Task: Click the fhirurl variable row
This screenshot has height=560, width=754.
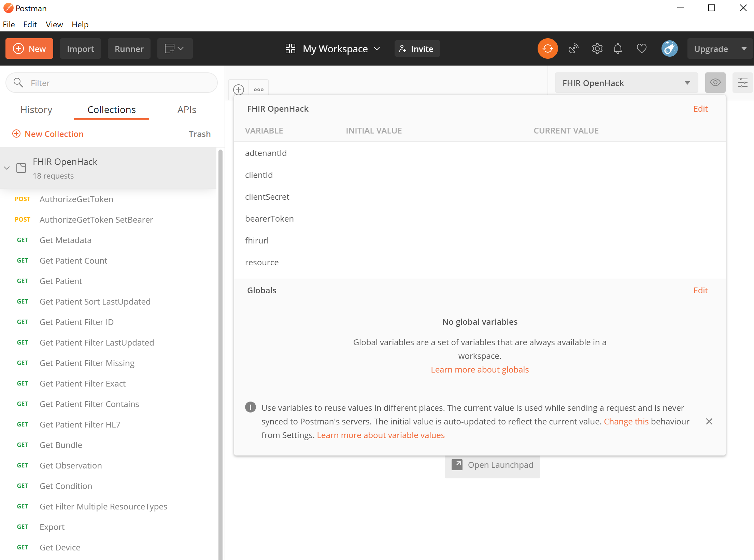Action: (480, 240)
